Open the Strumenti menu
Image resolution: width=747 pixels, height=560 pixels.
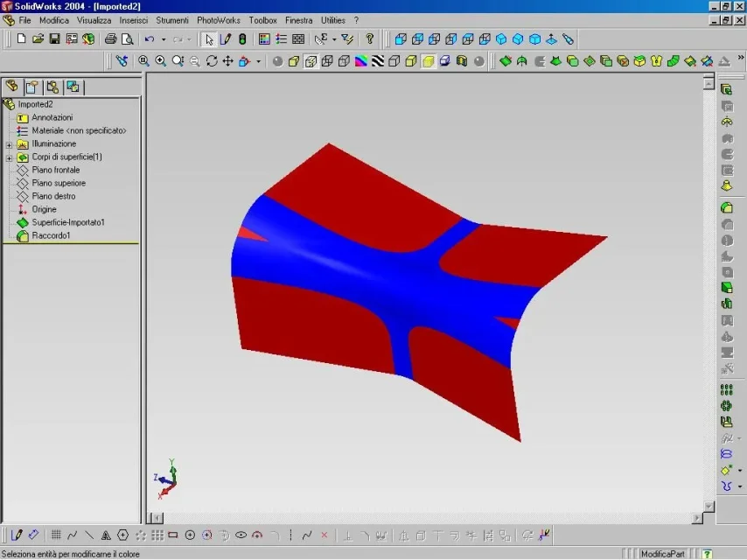(x=172, y=20)
